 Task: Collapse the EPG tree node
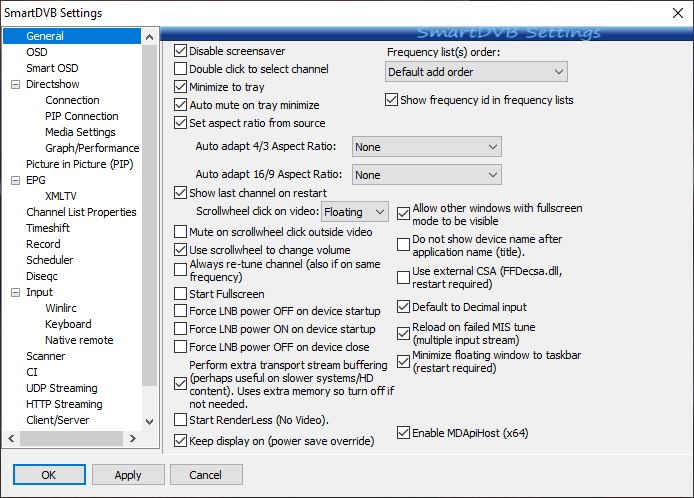[15, 180]
